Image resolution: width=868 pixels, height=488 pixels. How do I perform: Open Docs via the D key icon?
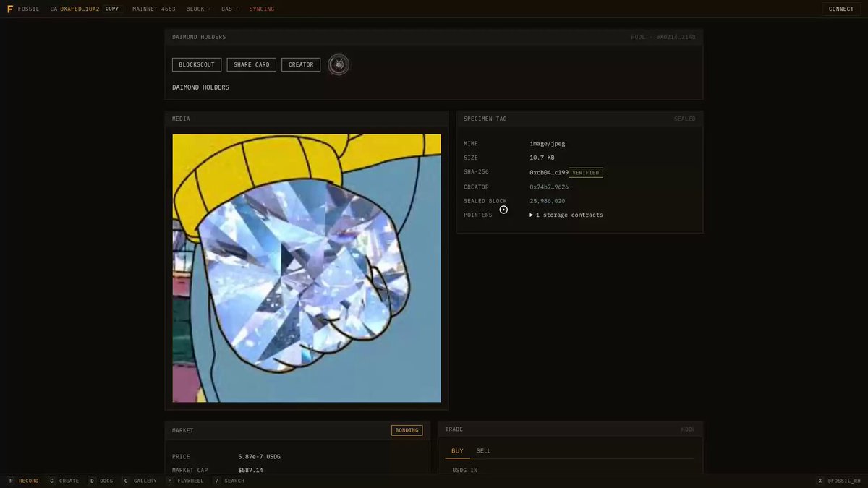point(92,481)
